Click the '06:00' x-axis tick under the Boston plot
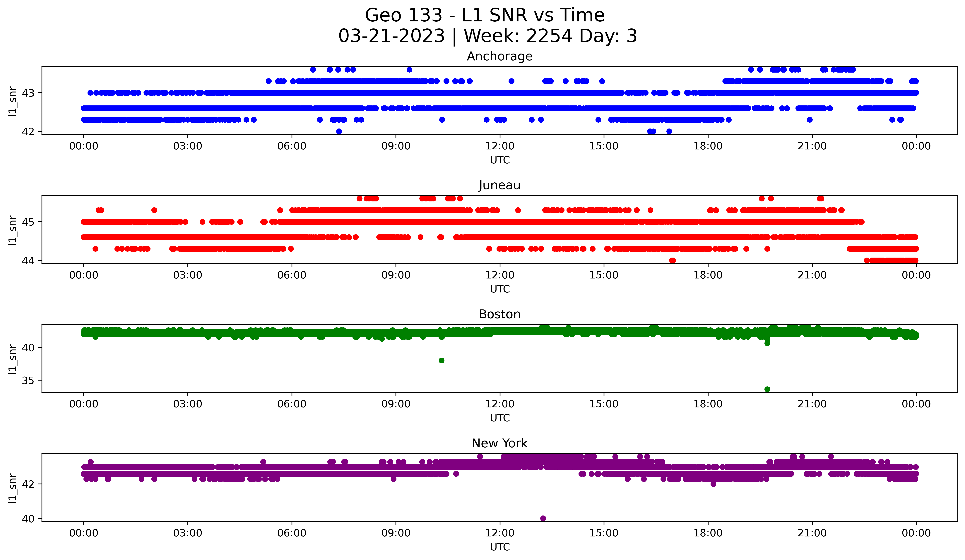The width and height of the screenshot is (965, 560). pyautogui.click(x=292, y=404)
